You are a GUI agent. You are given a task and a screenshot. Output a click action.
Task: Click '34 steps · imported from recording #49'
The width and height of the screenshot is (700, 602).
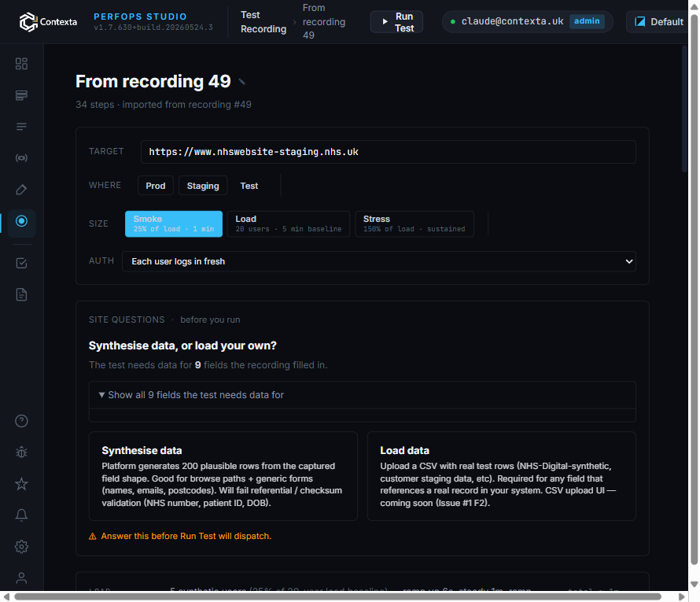point(164,105)
